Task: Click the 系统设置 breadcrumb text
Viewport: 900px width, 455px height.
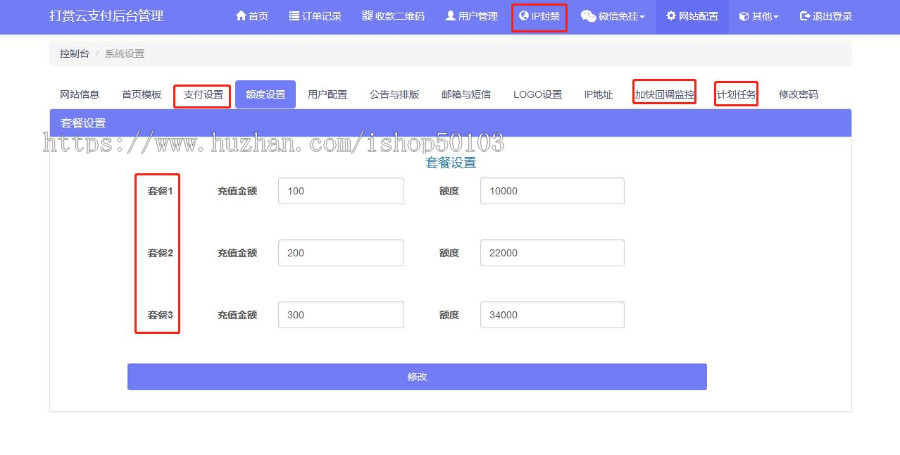Action: 125,54
